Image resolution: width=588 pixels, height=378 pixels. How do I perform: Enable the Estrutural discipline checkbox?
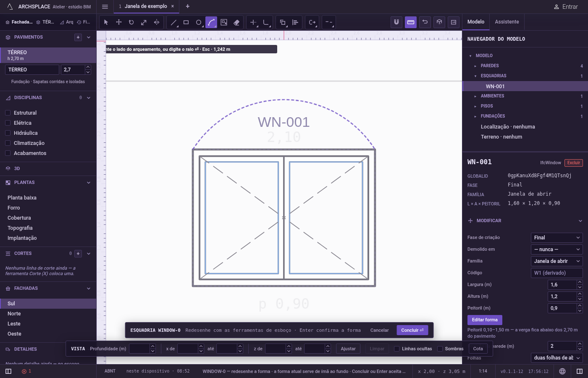tap(8, 113)
